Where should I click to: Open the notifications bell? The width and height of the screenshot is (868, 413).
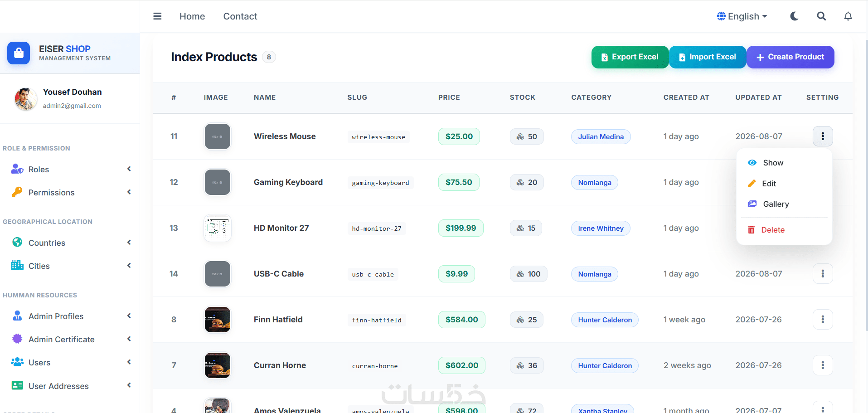click(848, 16)
